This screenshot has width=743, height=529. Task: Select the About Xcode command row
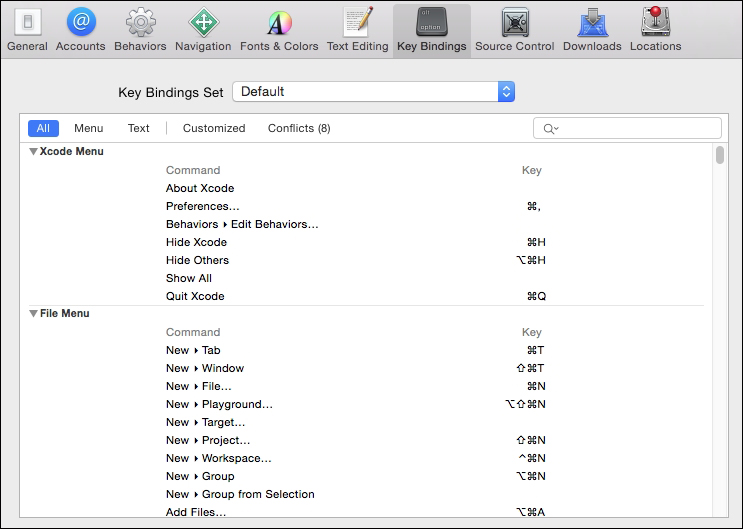point(200,188)
